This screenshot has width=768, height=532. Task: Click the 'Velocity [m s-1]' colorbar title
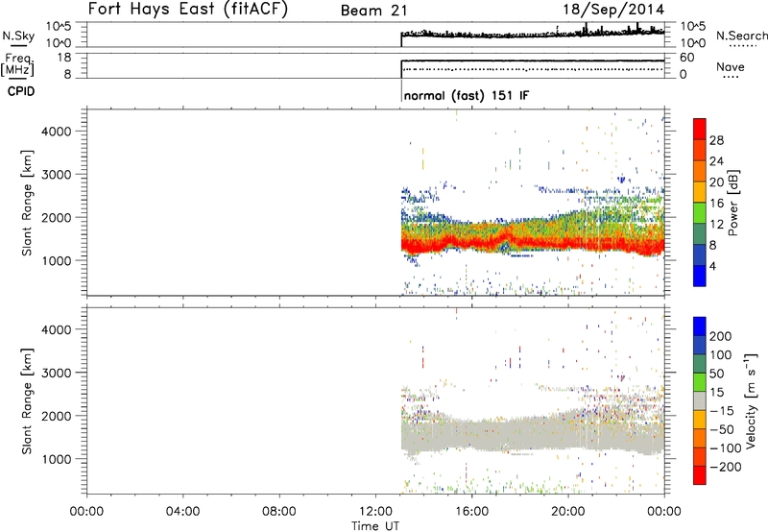pos(752,400)
